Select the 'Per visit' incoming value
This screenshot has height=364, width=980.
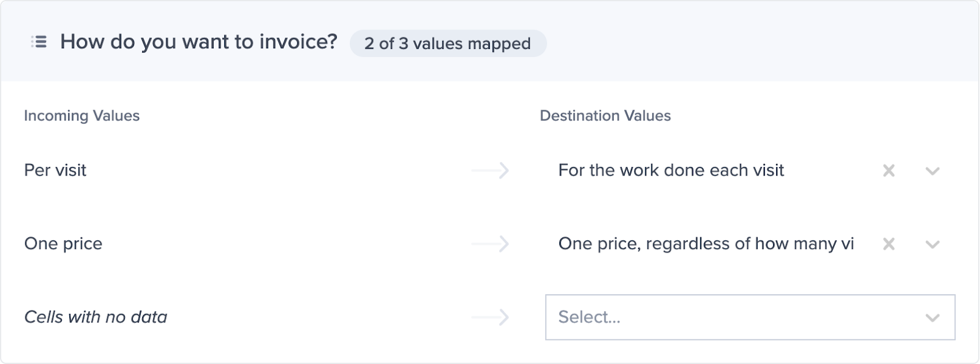[x=55, y=170]
